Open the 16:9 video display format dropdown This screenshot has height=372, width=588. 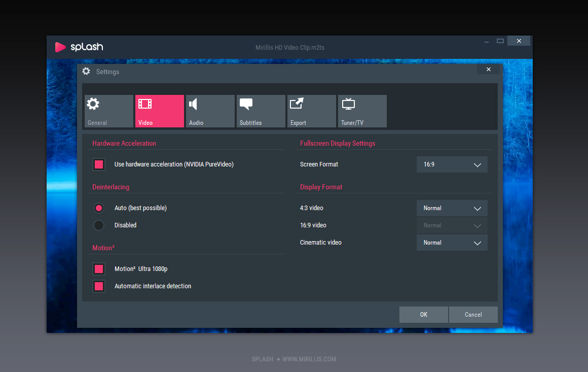452,225
